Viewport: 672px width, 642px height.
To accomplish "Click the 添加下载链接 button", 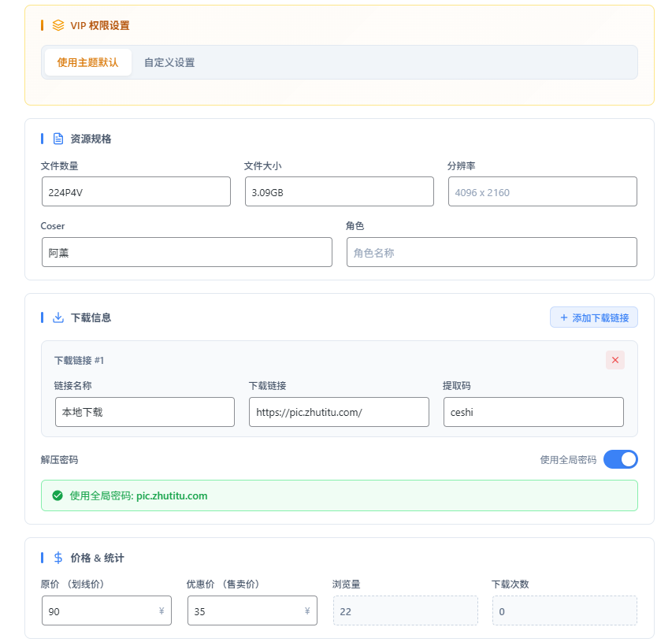I will pyautogui.click(x=594, y=317).
